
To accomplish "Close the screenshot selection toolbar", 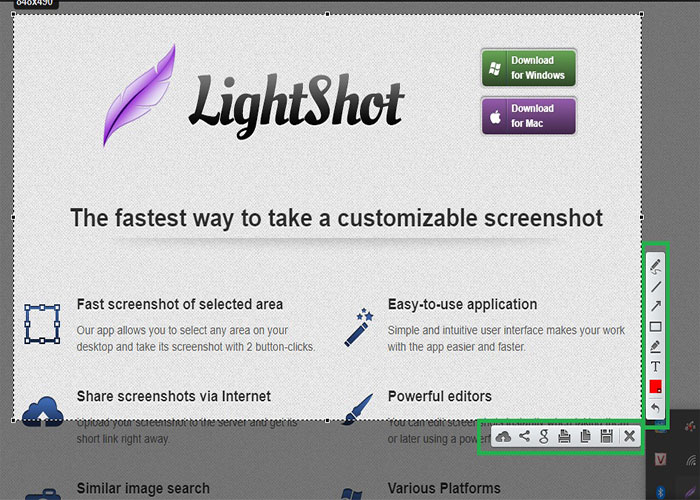I will coord(629,436).
